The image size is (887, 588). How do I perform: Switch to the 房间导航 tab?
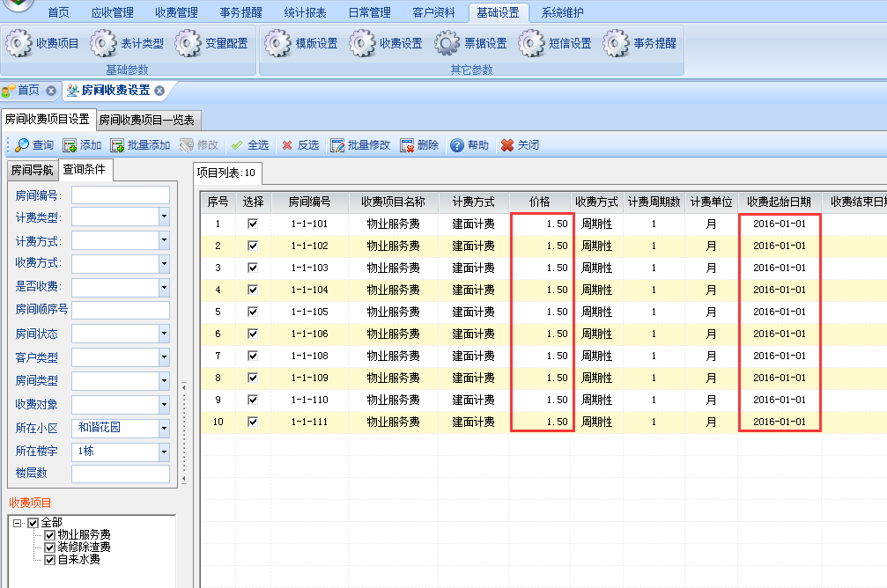pos(33,170)
